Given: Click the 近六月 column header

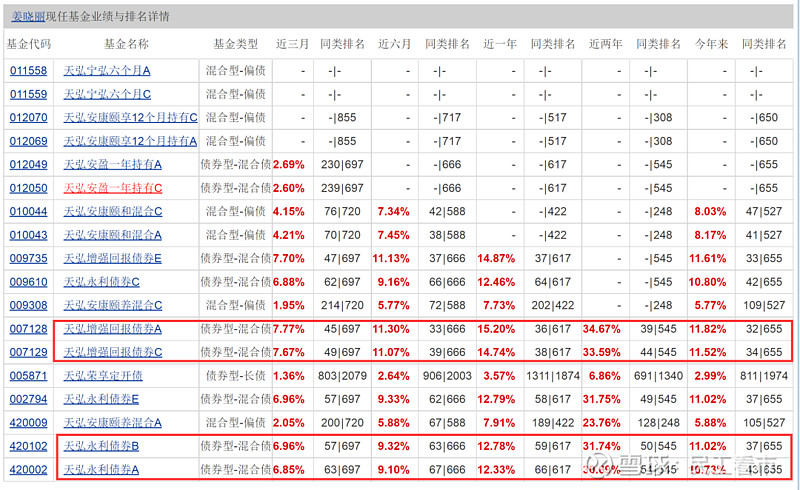Looking at the screenshot, I should 394,44.
